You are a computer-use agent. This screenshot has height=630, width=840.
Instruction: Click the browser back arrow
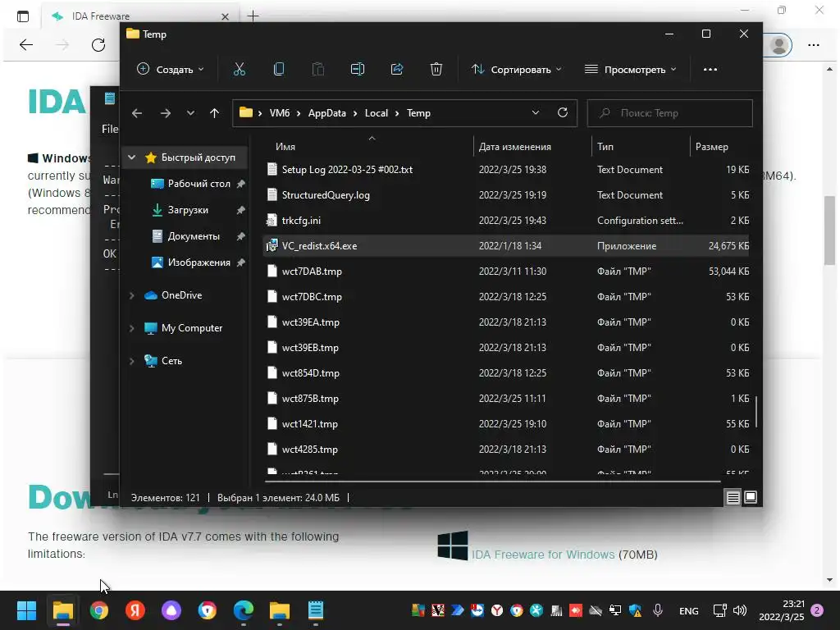point(26,45)
